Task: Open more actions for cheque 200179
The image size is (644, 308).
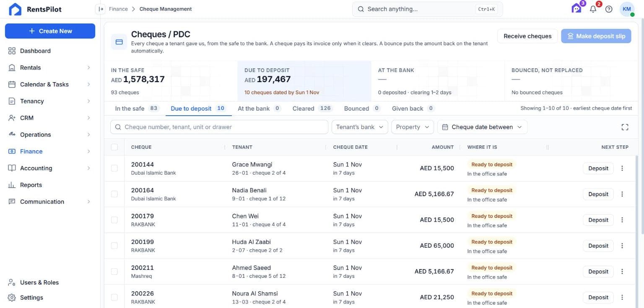Action: coord(622,220)
